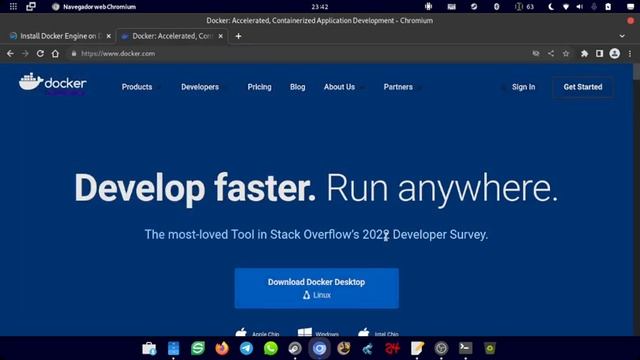Click the Bluetooth status icon
Image resolution: width=640 pixels, height=360 pixels.
[x=496, y=7]
